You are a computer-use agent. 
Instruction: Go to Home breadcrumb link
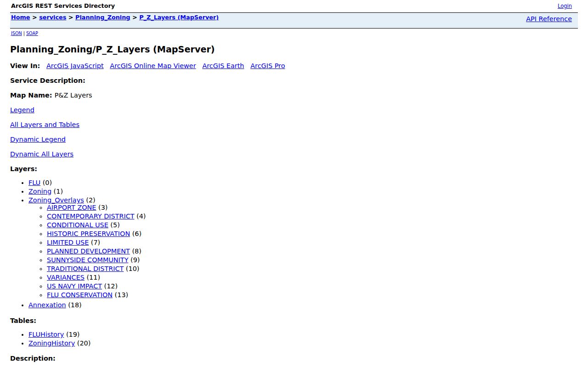pos(21,17)
